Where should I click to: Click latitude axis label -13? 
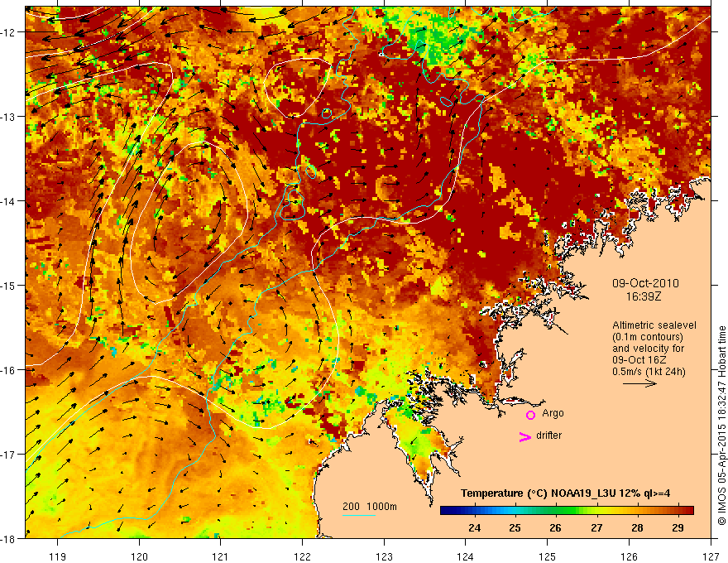(8, 117)
